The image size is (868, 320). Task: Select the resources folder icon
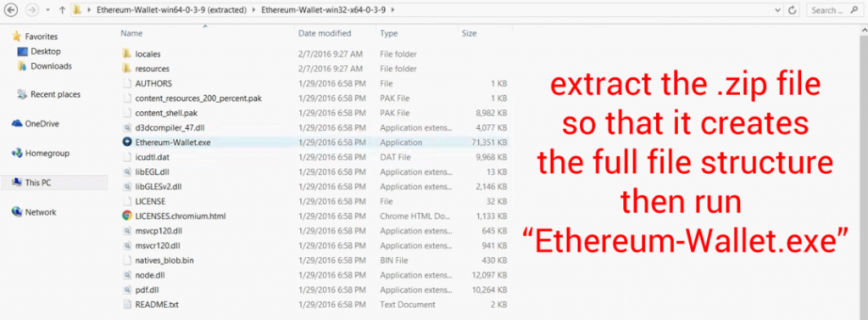tap(127, 69)
